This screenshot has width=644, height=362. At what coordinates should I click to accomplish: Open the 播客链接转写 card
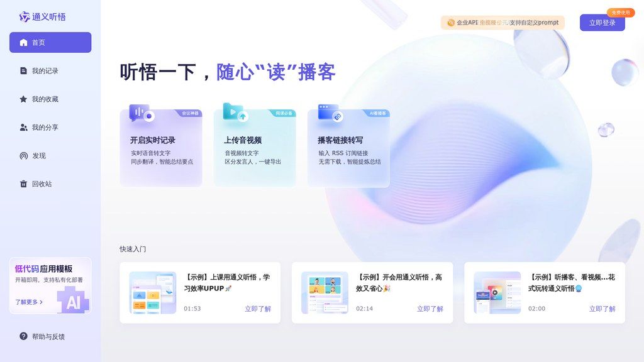click(x=348, y=148)
